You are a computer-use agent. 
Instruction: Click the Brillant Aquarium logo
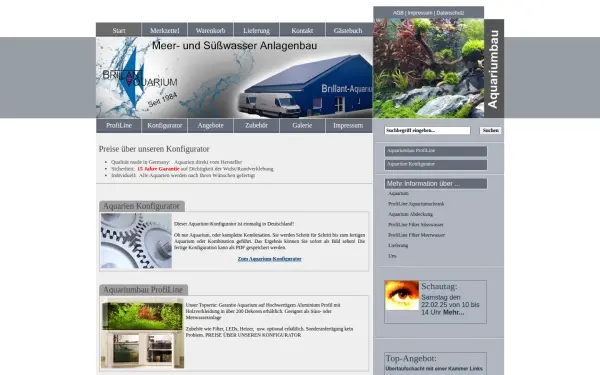(x=139, y=78)
